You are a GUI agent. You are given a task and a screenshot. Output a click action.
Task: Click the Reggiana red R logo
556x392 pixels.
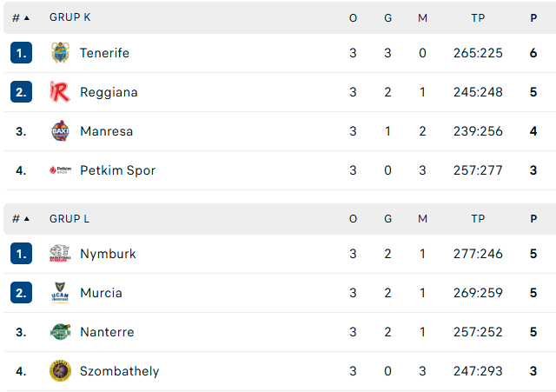60,92
